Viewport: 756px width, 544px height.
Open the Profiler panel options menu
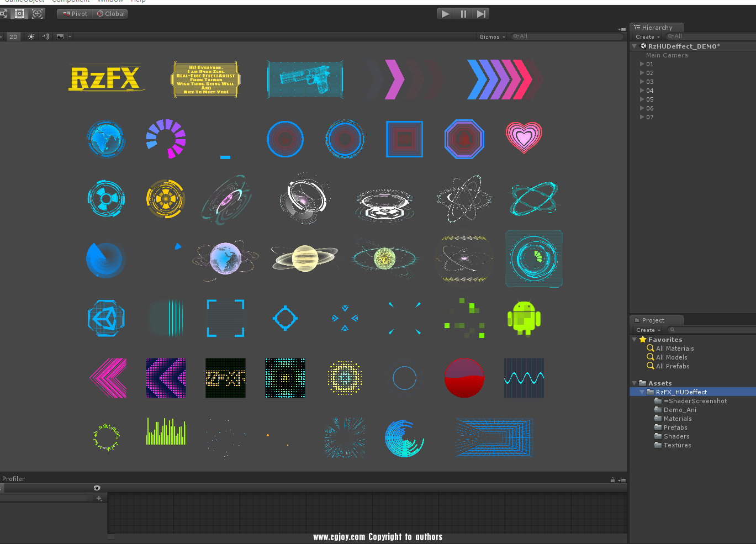coord(622,480)
